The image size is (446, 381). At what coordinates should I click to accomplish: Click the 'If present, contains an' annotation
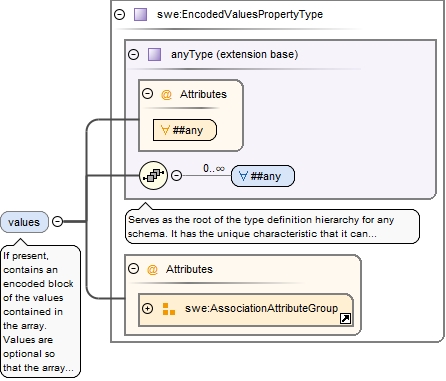pyautogui.click(x=40, y=311)
